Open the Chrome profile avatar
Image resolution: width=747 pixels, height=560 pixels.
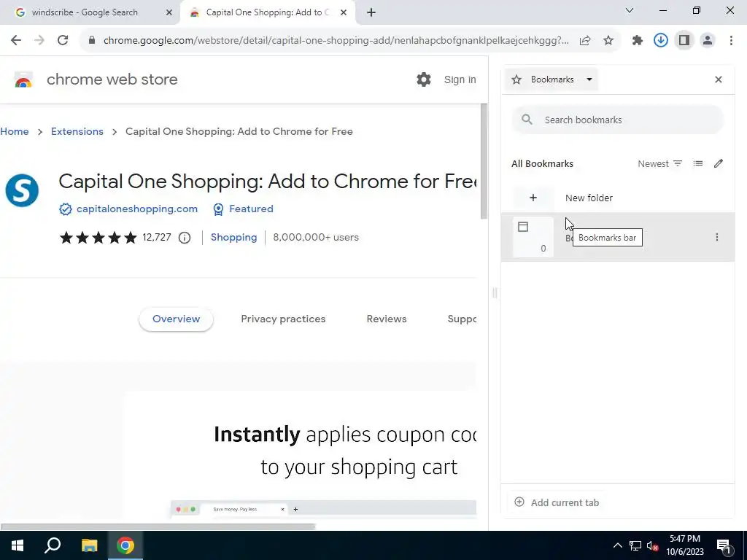(708, 41)
